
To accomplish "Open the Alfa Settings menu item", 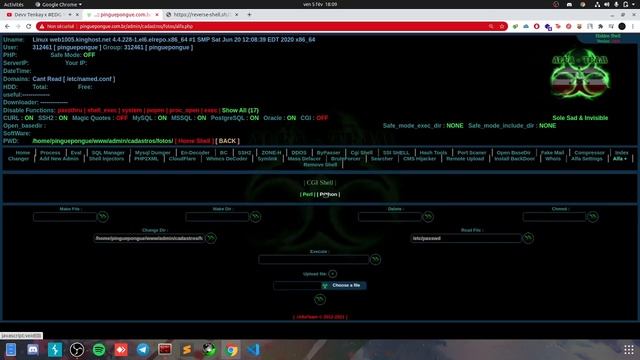I will pyautogui.click(x=587, y=159).
